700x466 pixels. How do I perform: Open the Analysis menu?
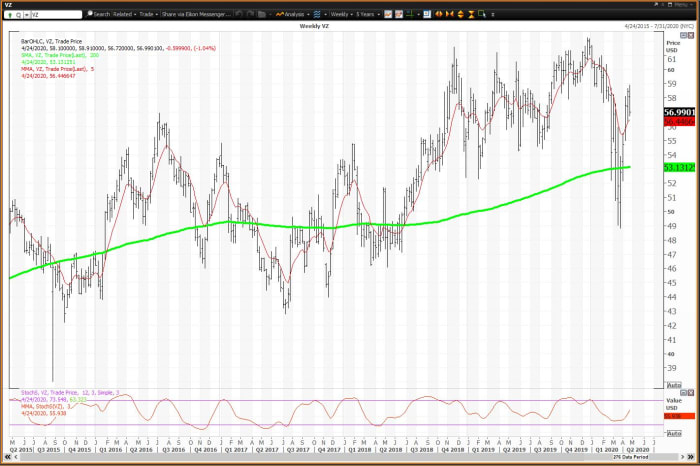click(x=292, y=15)
